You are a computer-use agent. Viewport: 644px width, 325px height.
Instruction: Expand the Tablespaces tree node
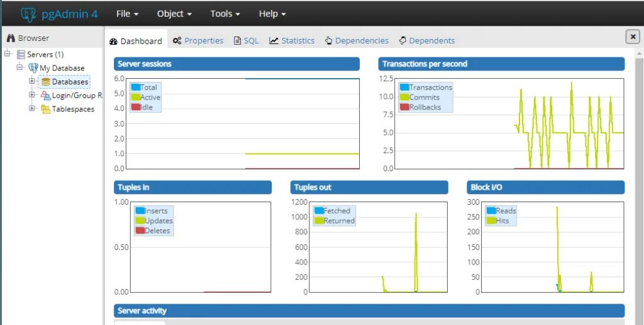(x=31, y=108)
